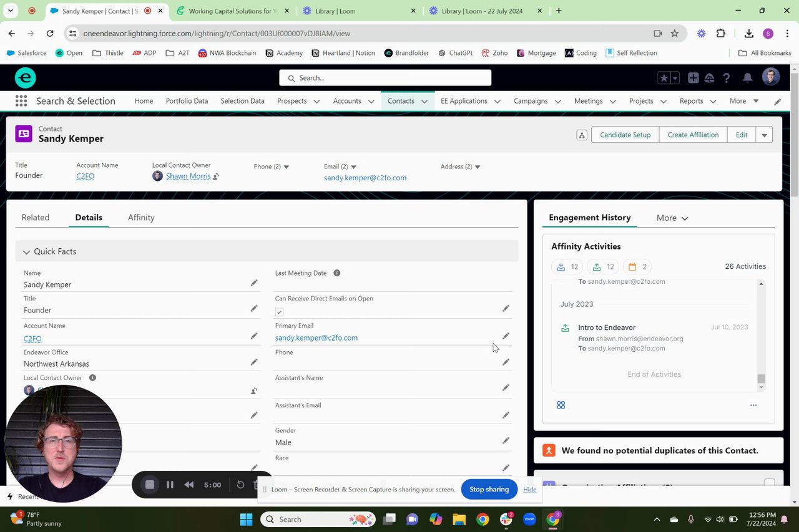
Task: Open Zoom from the taskbar
Action: (x=529, y=519)
